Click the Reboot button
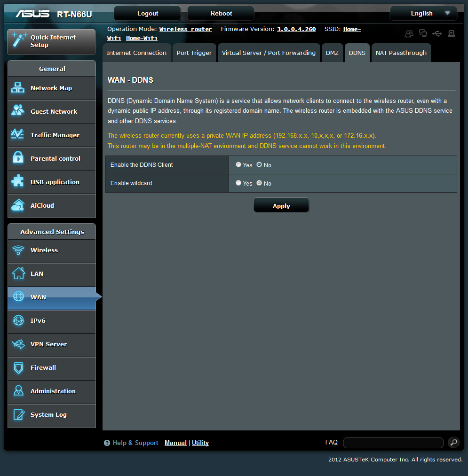This screenshot has width=468, height=476. click(x=221, y=13)
